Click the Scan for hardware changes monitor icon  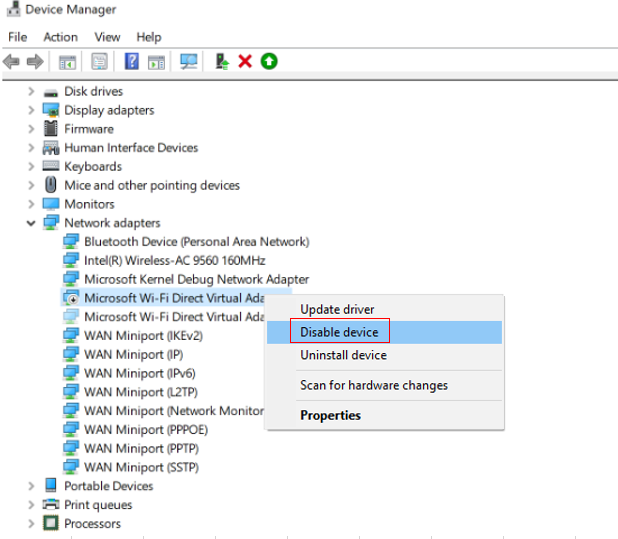point(188,62)
